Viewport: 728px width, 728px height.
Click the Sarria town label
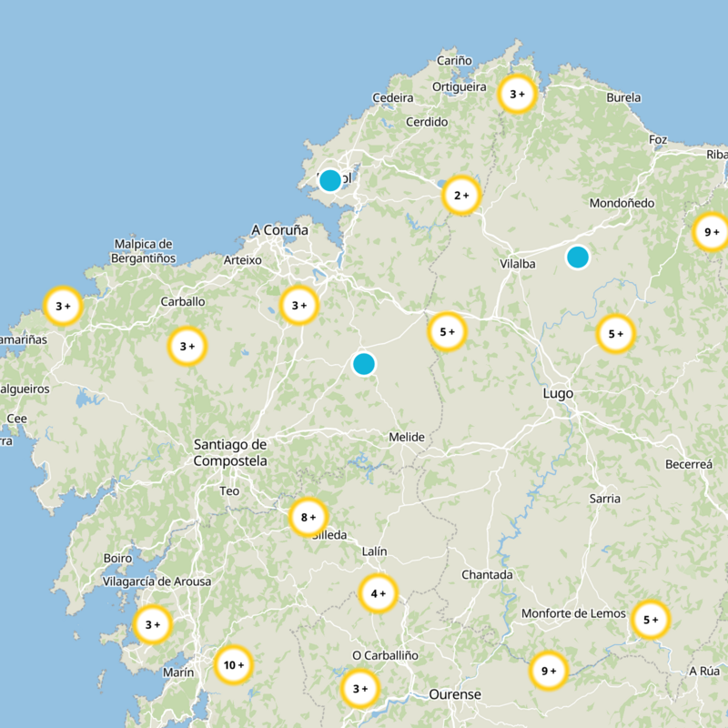604,499
